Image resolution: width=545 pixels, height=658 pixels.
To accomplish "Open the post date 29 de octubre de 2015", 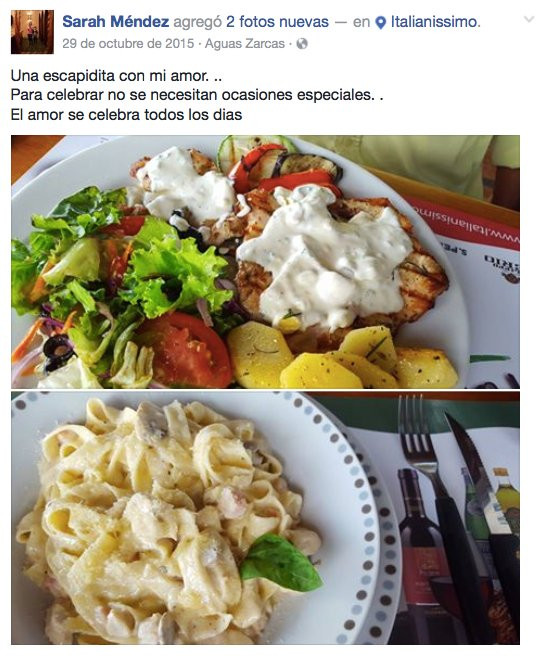I will 128,44.
